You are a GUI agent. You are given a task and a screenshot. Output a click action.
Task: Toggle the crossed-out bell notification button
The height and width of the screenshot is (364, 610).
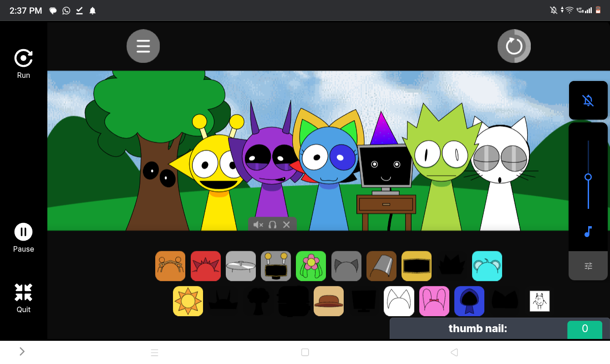click(x=588, y=101)
